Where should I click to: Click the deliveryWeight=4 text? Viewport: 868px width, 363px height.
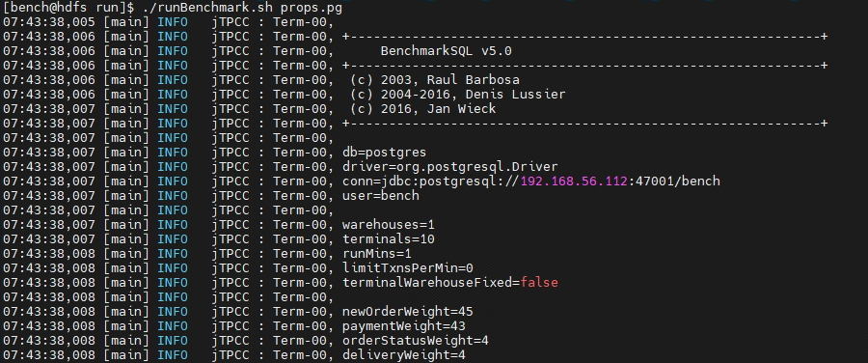pyautogui.click(x=403, y=354)
